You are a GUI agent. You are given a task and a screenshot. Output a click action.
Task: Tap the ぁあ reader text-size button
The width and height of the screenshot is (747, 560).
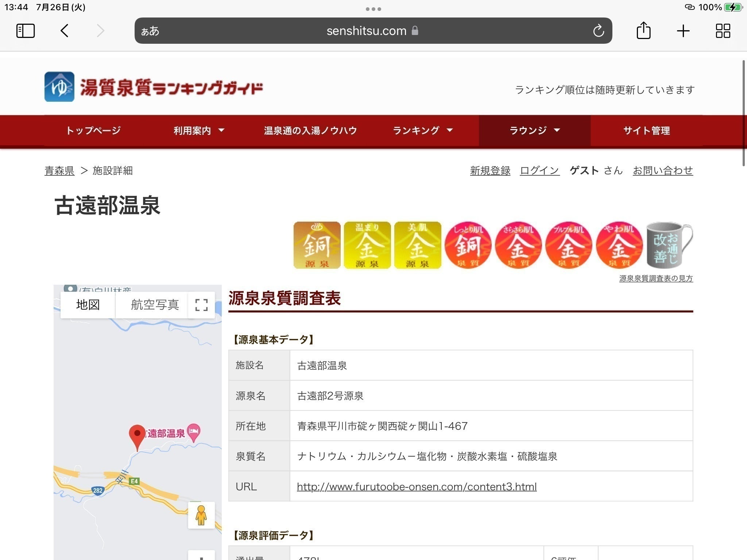coord(150,31)
